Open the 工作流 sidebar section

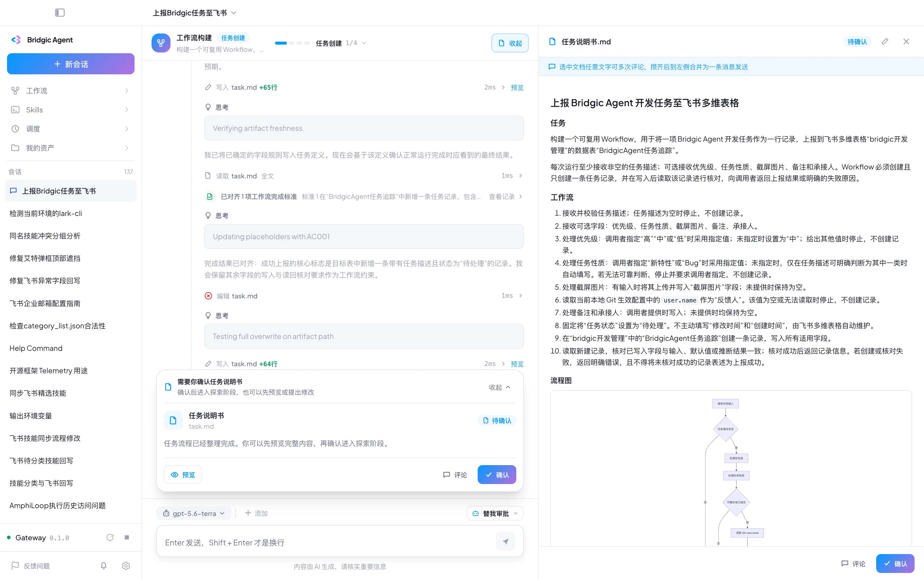point(71,91)
